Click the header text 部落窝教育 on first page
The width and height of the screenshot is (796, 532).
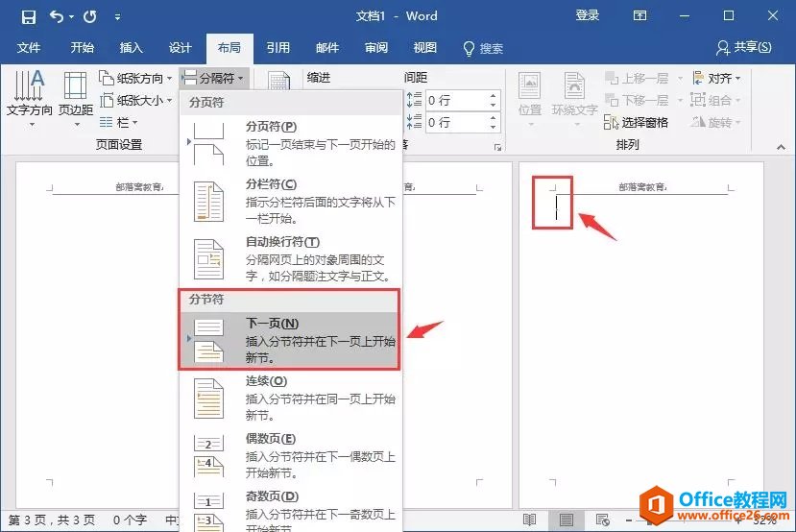pos(139,187)
